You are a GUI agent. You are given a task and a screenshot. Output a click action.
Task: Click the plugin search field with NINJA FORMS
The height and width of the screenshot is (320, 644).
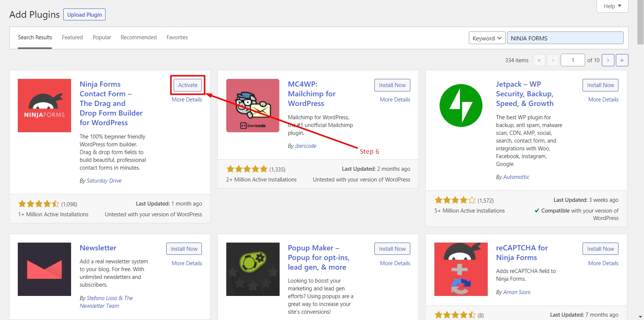pos(565,38)
